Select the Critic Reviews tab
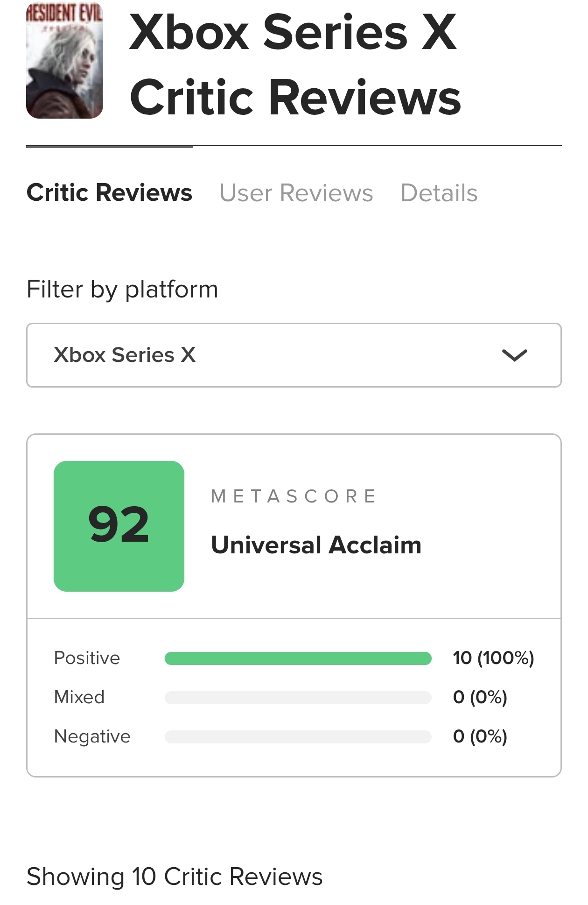Image resolution: width=588 pixels, height=905 pixels. (x=109, y=193)
